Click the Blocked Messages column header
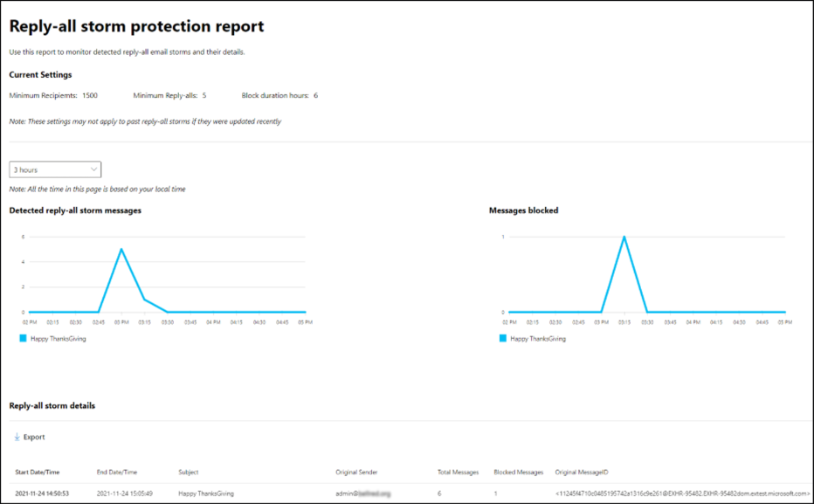This screenshot has height=504, width=814. tap(518, 472)
